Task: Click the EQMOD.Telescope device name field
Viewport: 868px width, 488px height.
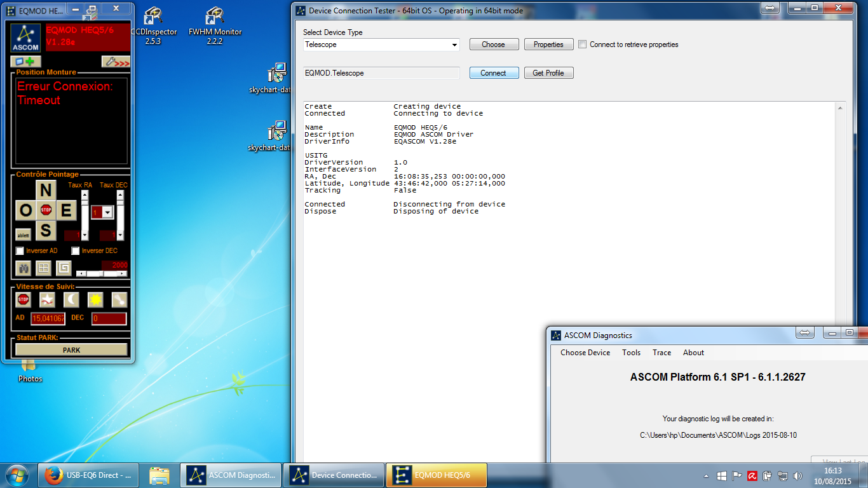Action: [x=381, y=73]
